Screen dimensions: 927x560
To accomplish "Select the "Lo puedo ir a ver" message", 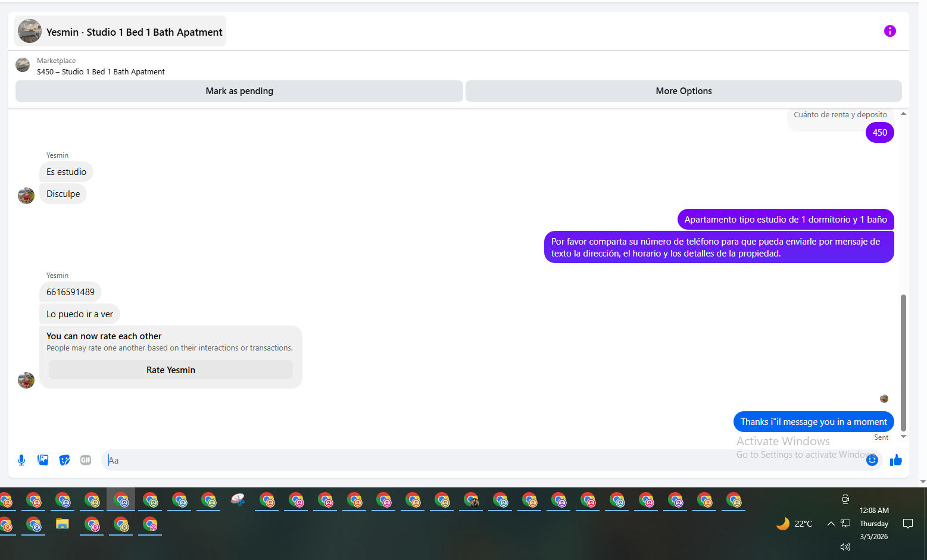I will 80,314.
